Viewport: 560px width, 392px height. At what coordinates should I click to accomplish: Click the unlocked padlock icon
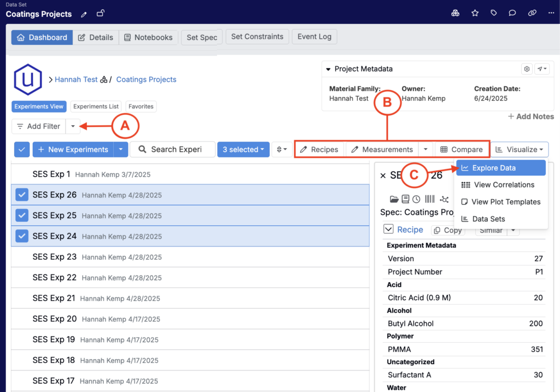pos(101,13)
